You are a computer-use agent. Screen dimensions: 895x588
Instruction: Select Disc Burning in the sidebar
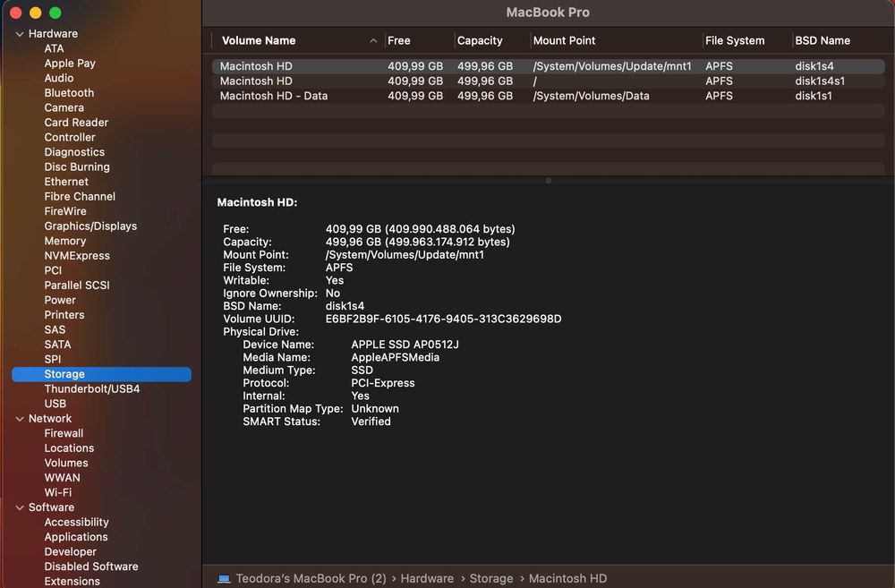(x=77, y=167)
